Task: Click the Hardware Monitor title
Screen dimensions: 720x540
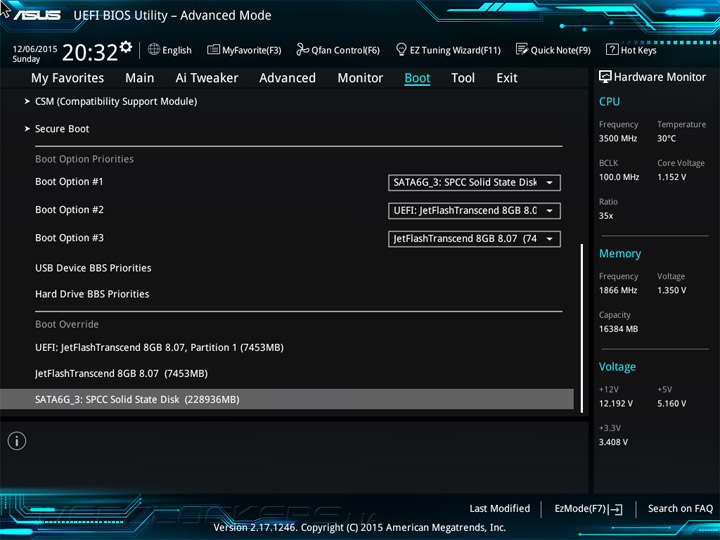Action: coord(660,77)
